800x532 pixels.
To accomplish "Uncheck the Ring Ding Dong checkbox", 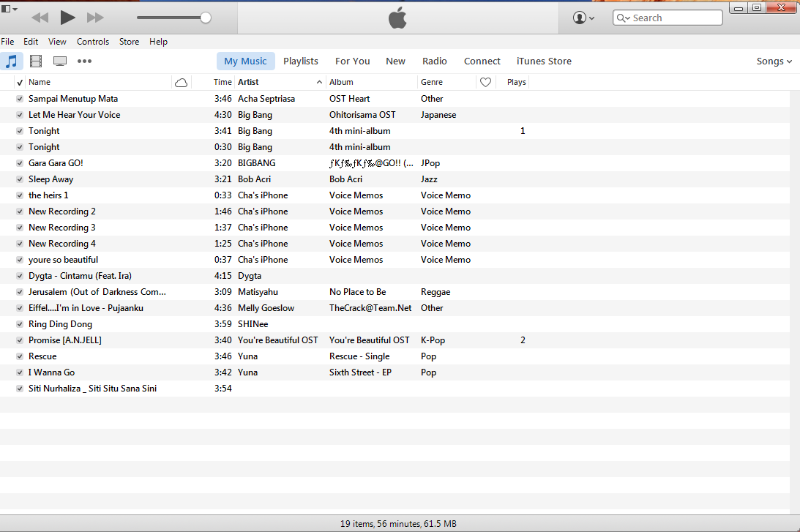I will (19, 324).
